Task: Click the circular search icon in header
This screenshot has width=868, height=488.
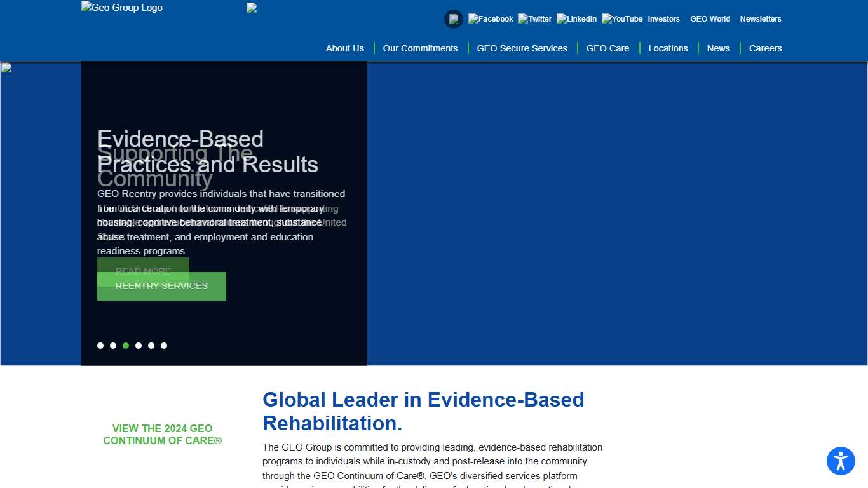Action: point(453,19)
